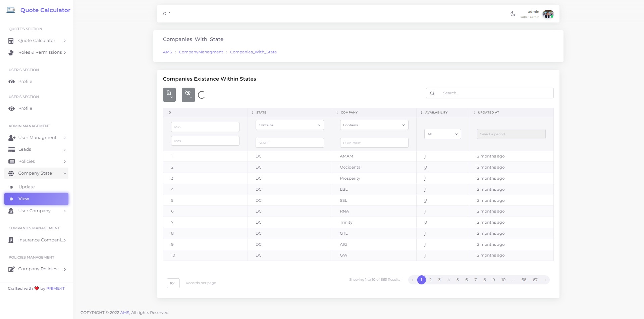Click the edit icon for Company Policies
Screen dimensions: 644x319
(11, 269)
